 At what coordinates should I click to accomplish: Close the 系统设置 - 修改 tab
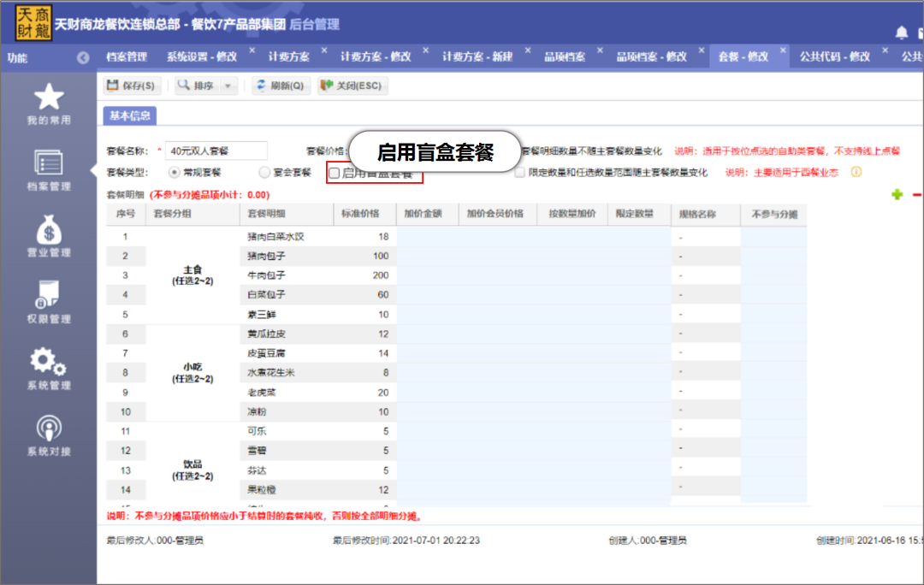tap(252, 50)
